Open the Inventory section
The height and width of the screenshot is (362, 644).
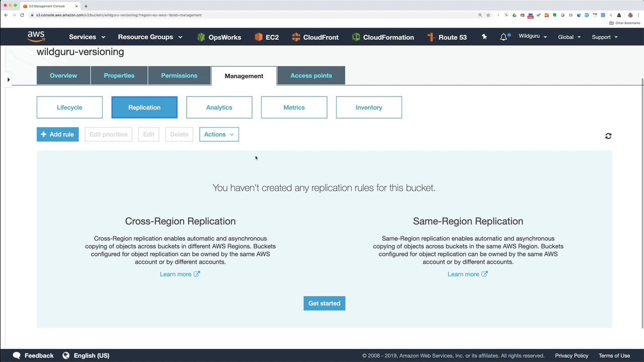pyautogui.click(x=369, y=108)
